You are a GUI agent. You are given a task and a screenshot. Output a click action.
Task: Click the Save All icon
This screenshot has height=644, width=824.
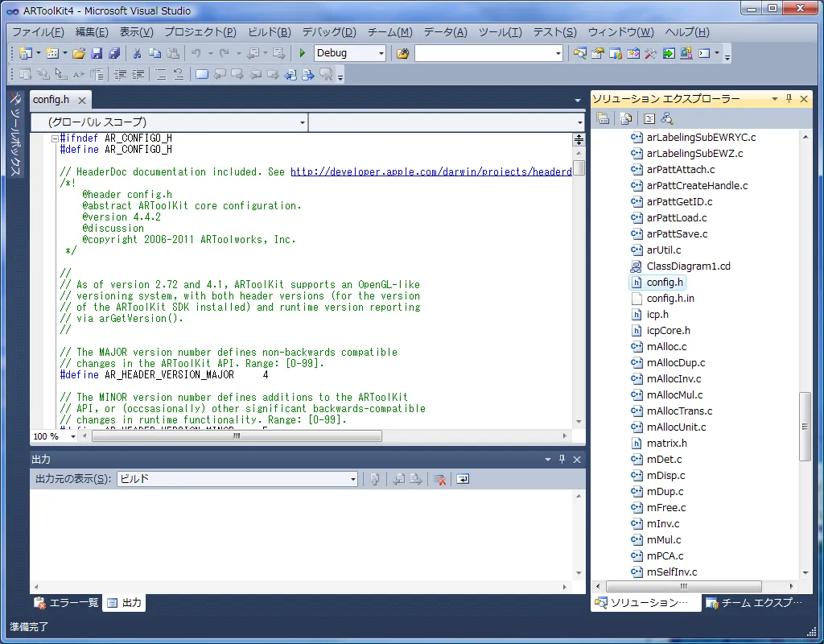click(x=114, y=53)
